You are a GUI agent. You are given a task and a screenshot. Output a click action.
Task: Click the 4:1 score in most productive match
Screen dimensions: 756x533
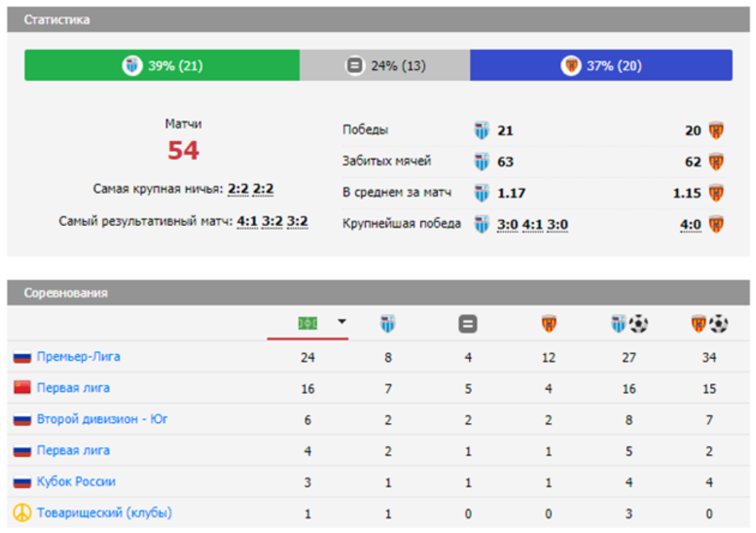click(x=247, y=221)
